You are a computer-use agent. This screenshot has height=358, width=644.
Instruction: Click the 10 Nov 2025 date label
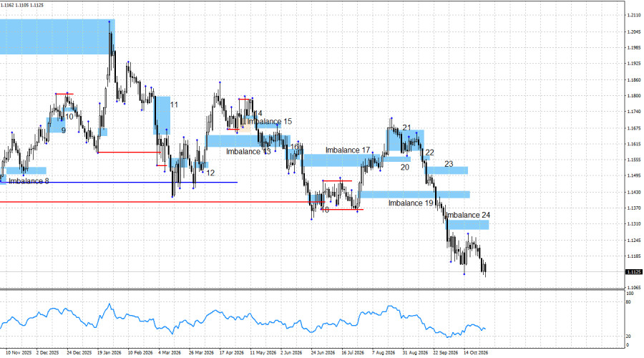[x=19, y=353]
